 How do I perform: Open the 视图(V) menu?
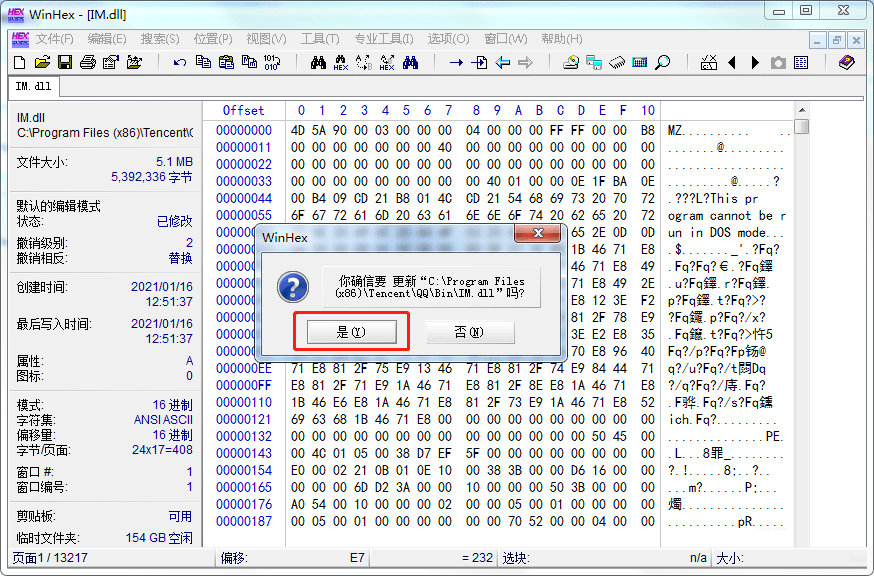click(x=266, y=39)
